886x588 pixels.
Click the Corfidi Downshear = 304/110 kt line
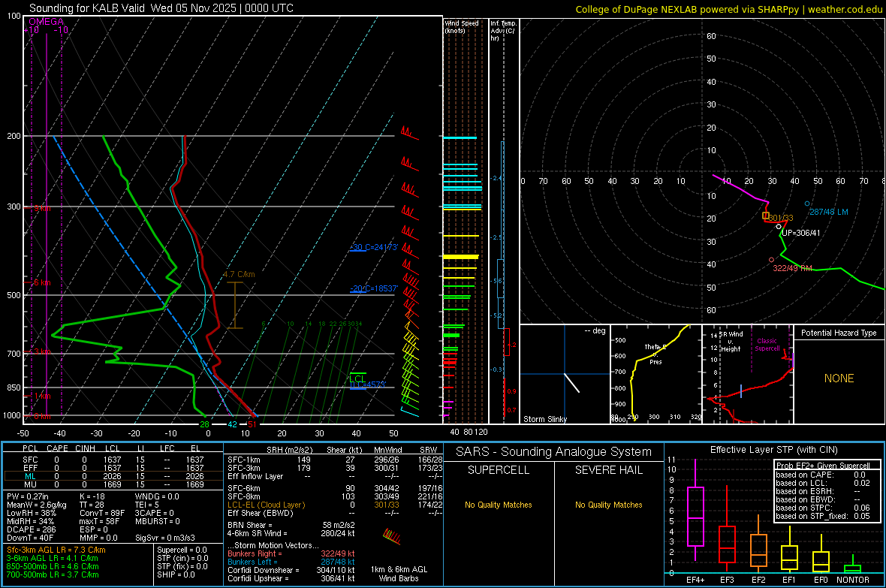point(291,570)
